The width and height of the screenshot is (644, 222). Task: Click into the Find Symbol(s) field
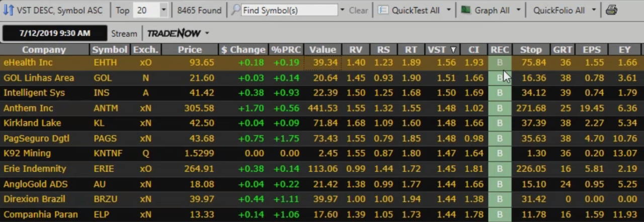click(289, 10)
